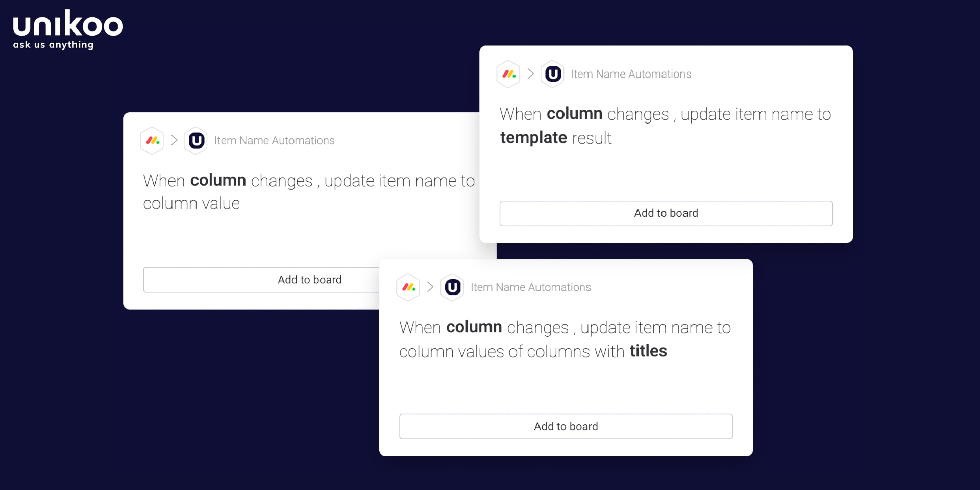The height and width of the screenshot is (490, 980).
Task: Click Unikoo U icon in the template result card
Action: point(552,74)
